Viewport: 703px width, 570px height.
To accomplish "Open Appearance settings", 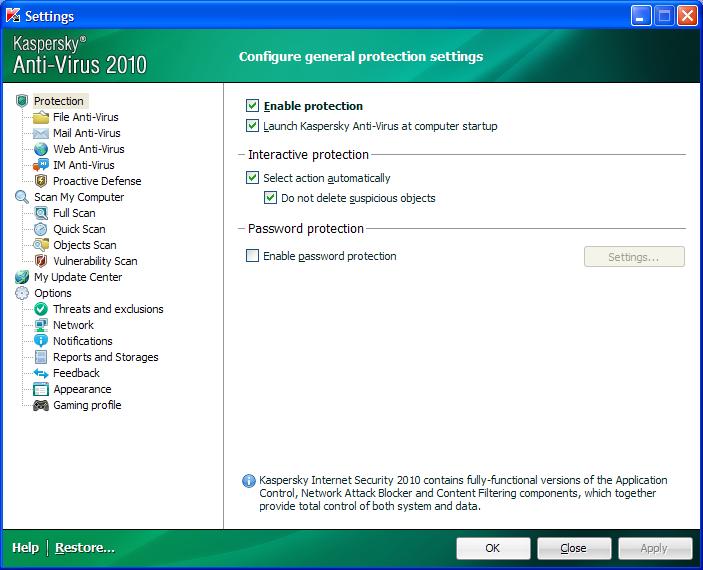I will tap(82, 389).
